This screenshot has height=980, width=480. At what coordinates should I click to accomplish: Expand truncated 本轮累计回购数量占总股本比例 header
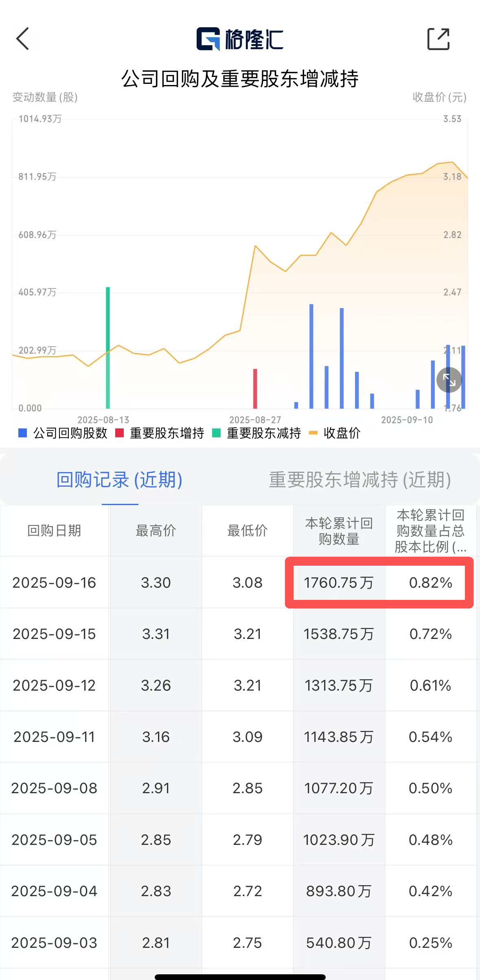pyautogui.click(x=430, y=531)
